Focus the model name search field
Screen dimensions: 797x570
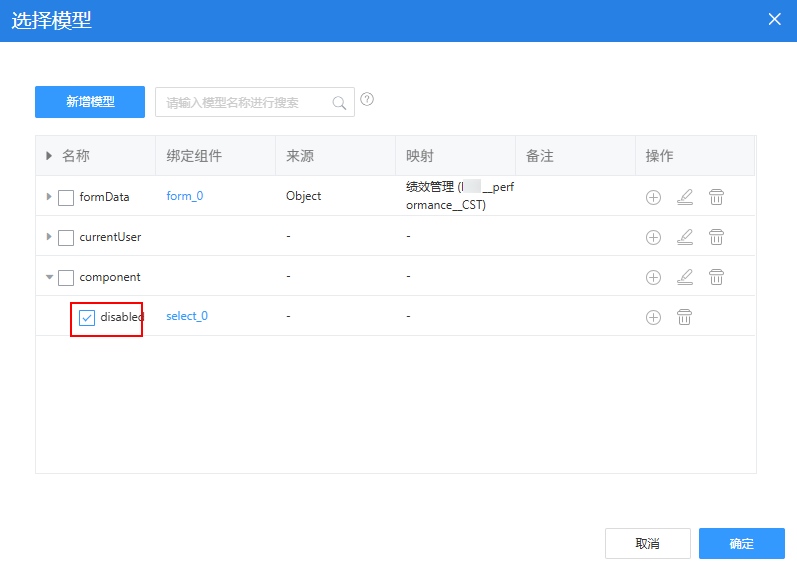255,102
